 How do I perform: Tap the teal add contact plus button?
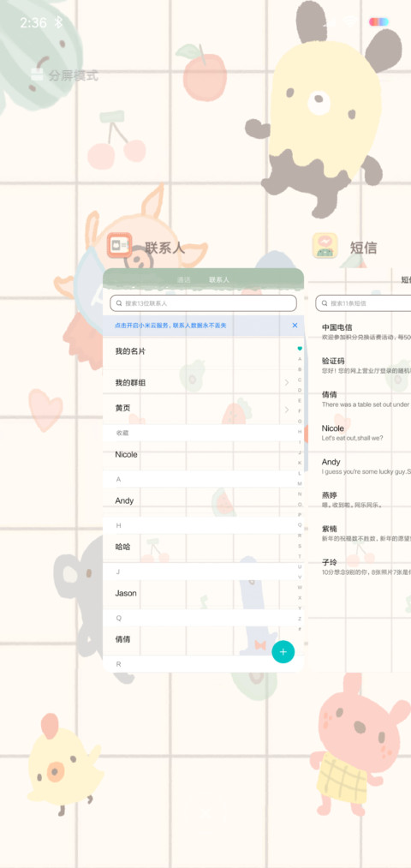point(283,651)
